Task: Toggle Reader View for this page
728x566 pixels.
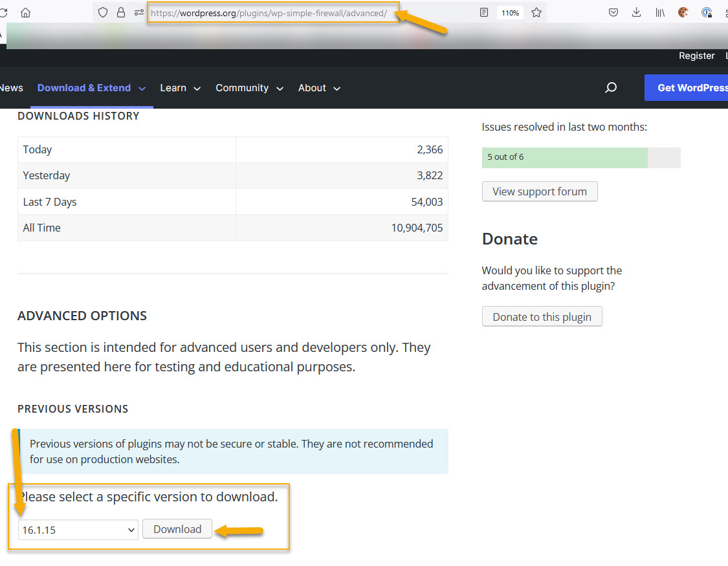Action: point(483,12)
